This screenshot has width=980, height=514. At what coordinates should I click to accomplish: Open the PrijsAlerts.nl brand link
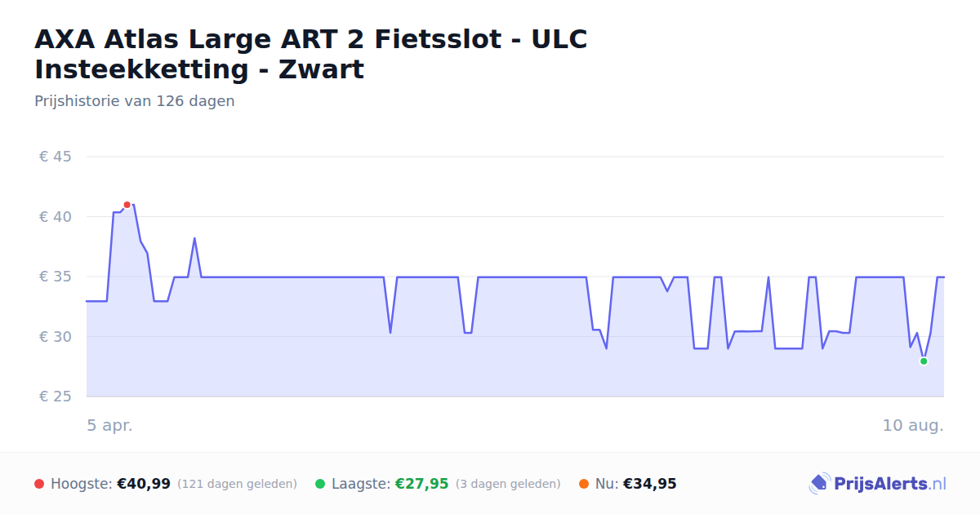point(878,484)
